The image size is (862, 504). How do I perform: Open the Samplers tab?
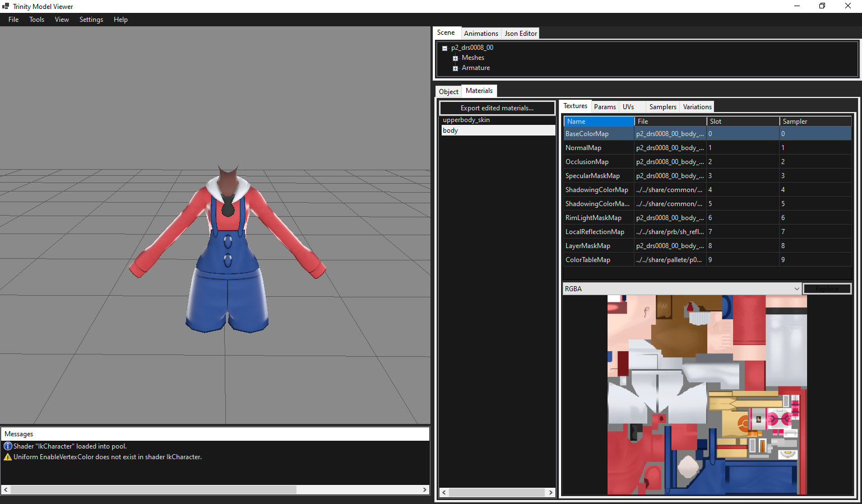tap(662, 107)
